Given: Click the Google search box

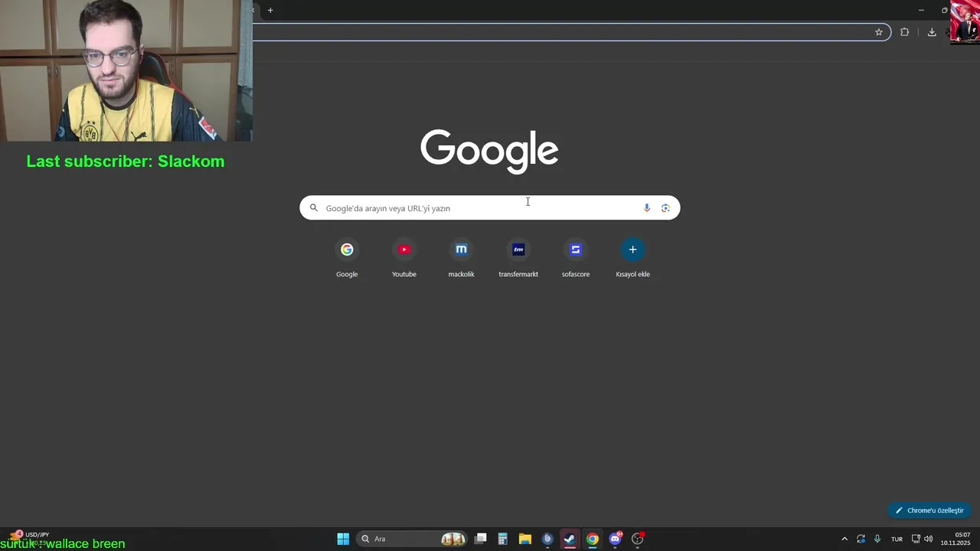Looking at the screenshot, I should (489, 208).
